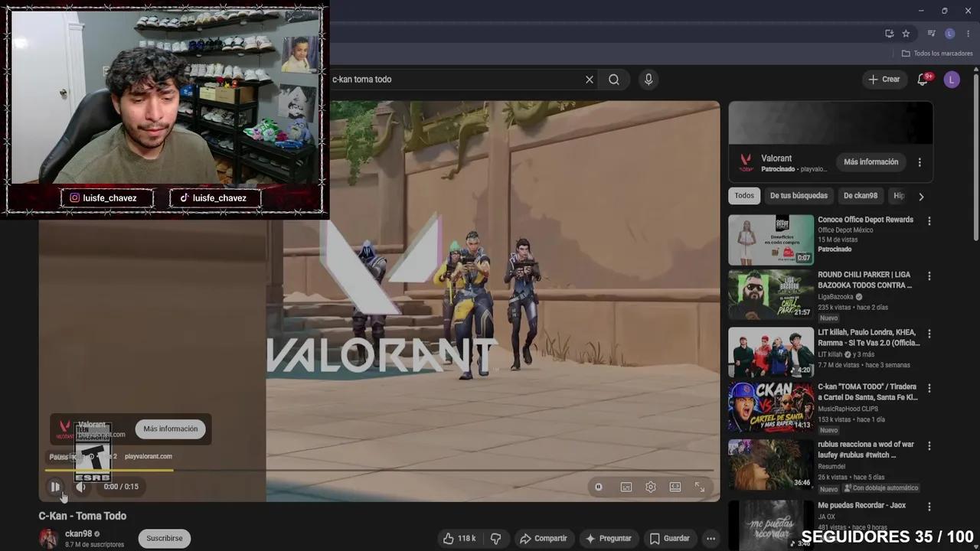
Task: Expand filter chips with right arrow
Action: coord(921,197)
